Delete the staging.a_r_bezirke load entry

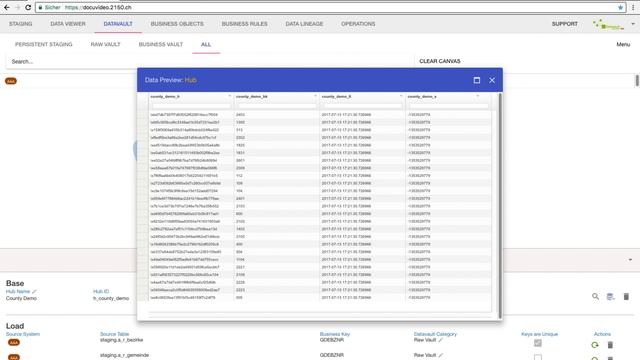point(610,345)
